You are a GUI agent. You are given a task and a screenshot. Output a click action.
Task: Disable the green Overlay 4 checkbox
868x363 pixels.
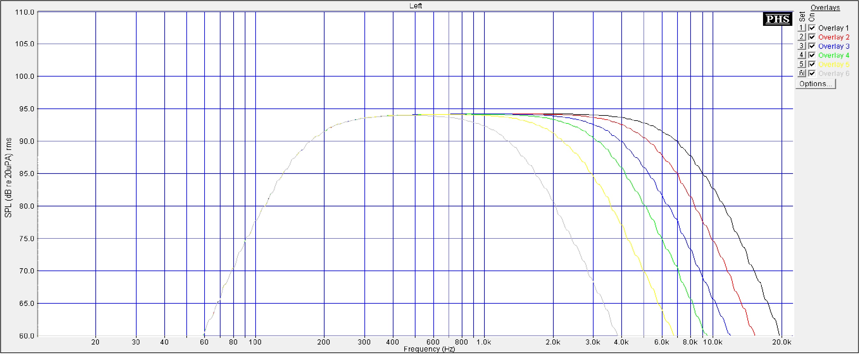[812, 55]
